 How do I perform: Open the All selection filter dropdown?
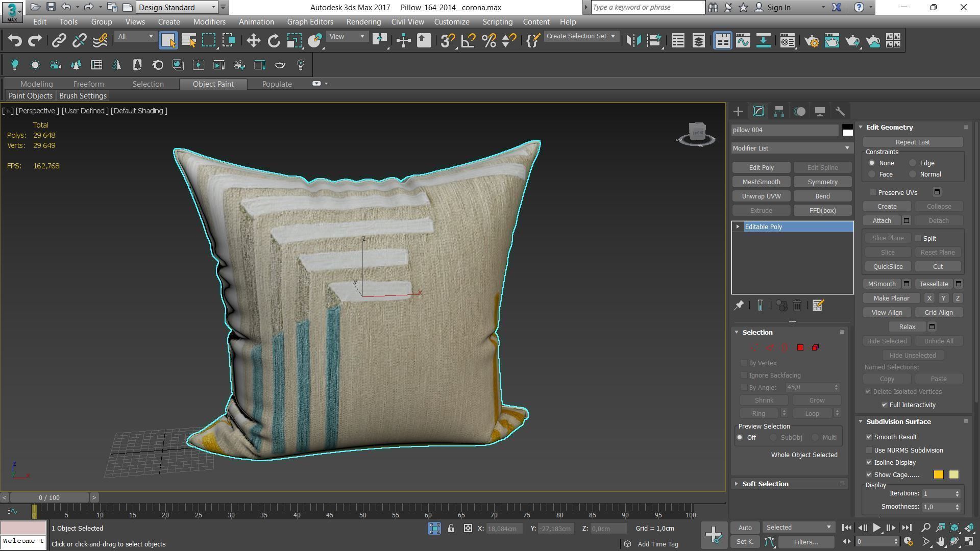point(135,37)
